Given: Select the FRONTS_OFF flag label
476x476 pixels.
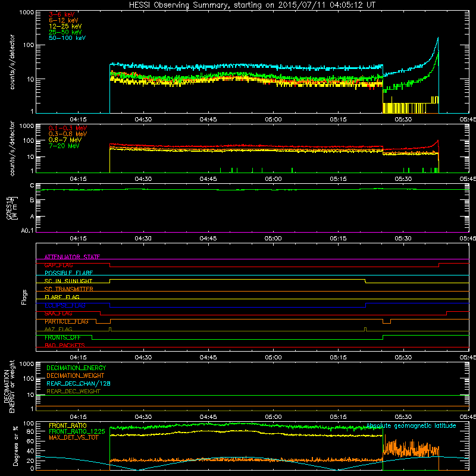Looking at the screenshot, I should click(62, 337).
